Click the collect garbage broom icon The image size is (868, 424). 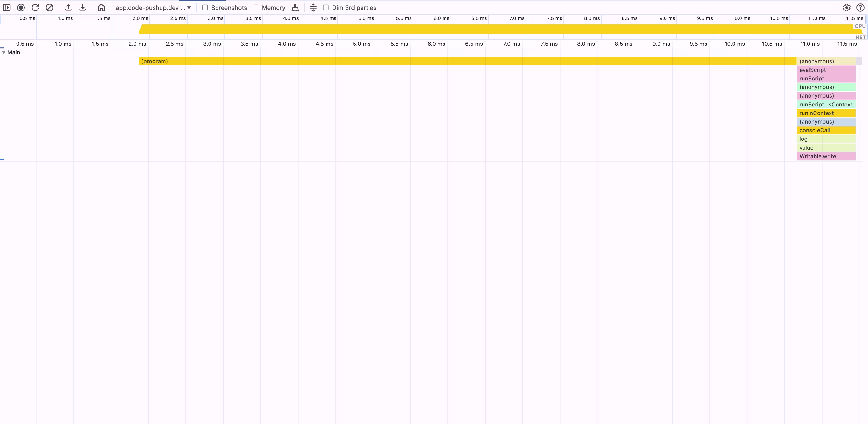295,7
